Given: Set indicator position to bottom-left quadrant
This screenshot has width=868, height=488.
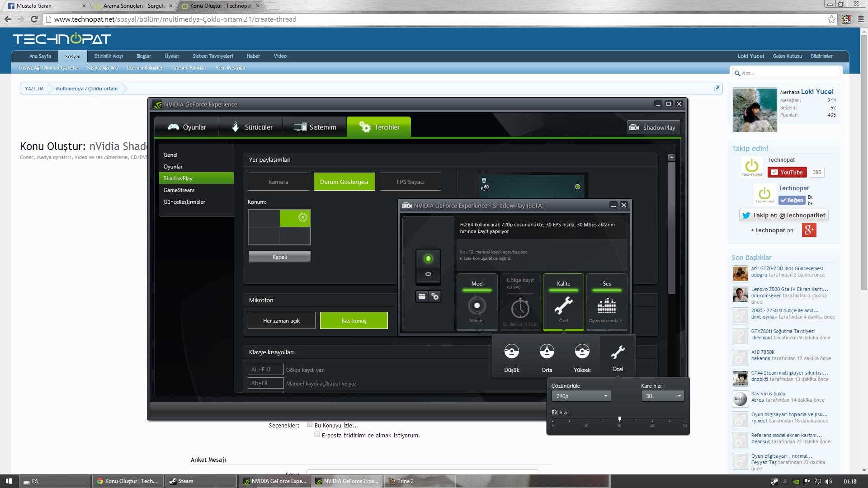Looking at the screenshot, I should [264, 235].
